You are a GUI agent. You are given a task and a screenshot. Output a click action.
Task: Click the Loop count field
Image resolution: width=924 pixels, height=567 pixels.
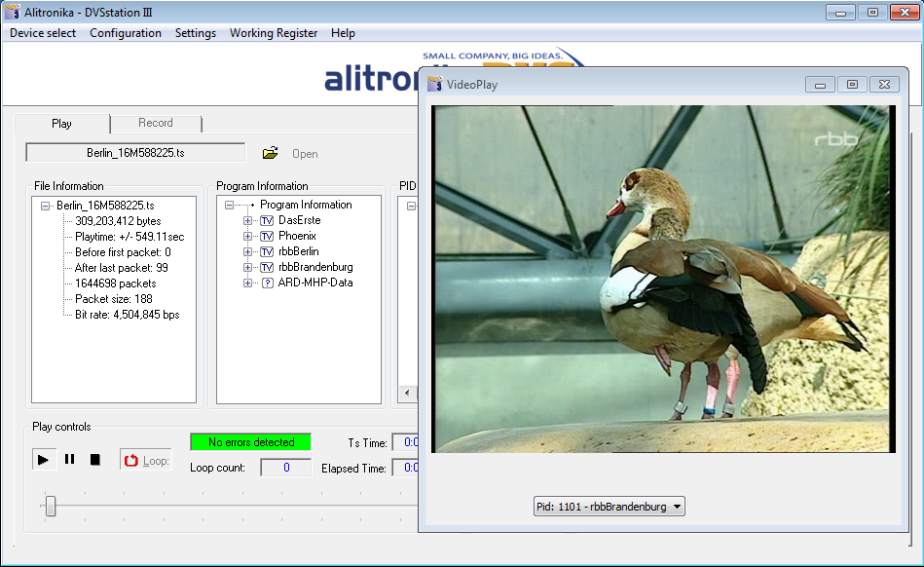pyautogui.click(x=285, y=468)
